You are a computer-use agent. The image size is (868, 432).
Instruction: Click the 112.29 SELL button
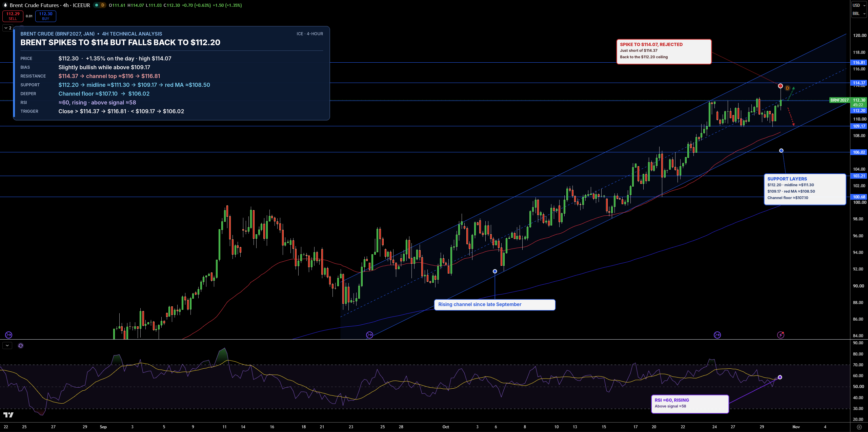pos(13,16)
